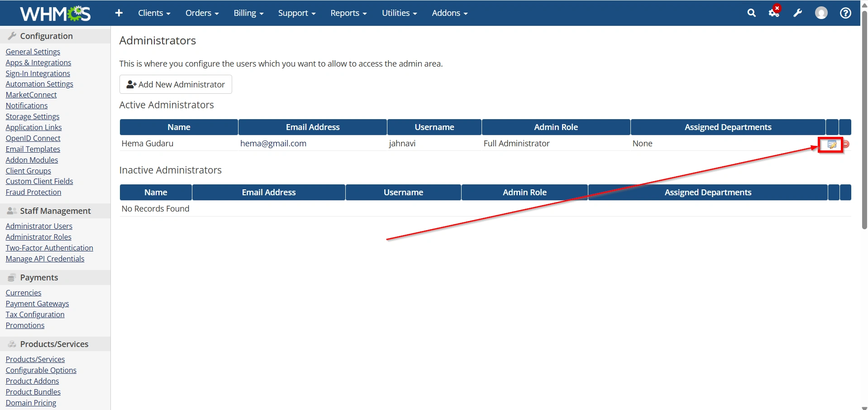This screenshot has height=410, width=868.
Task: Open the search magnifier icon
Action: tap(751, 13)
